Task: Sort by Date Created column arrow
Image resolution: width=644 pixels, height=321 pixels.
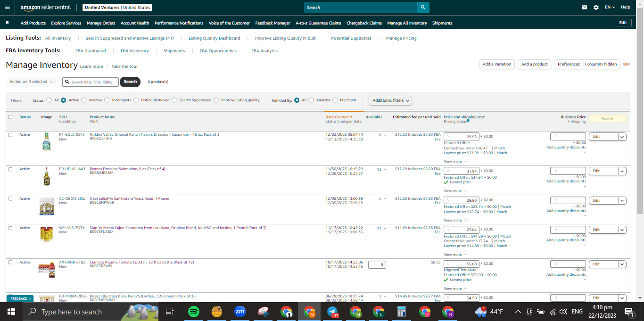Action: point(351,117)
